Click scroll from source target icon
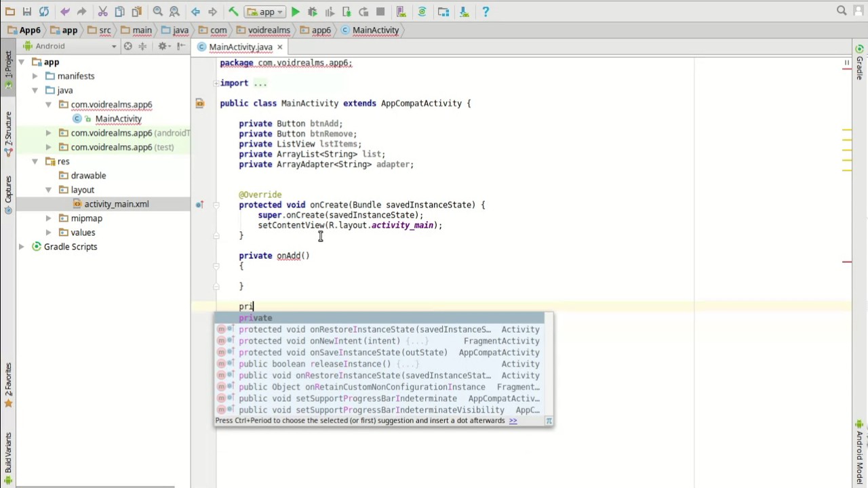 127,46
